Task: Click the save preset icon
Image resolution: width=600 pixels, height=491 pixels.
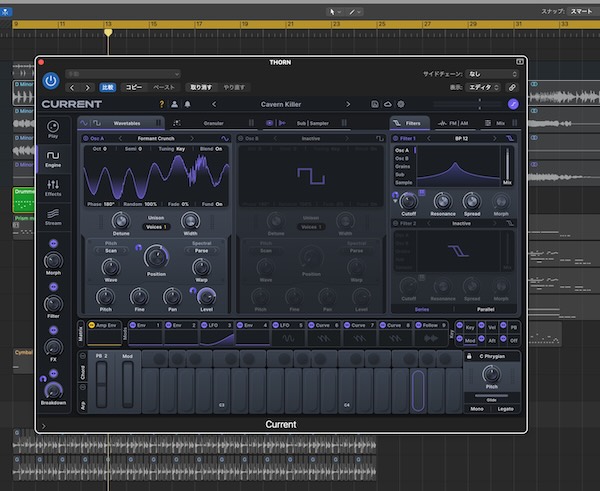Action: point(375,104)
